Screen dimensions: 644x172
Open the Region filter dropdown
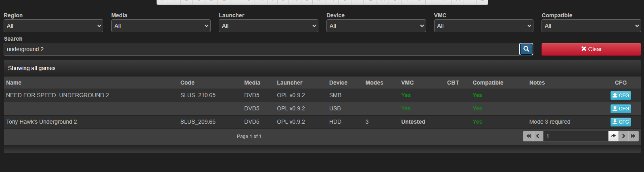53,26
